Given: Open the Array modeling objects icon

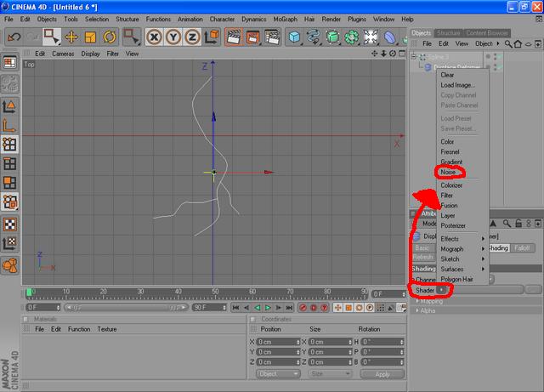Looking at the screenshot, I should tap(352, 37).
